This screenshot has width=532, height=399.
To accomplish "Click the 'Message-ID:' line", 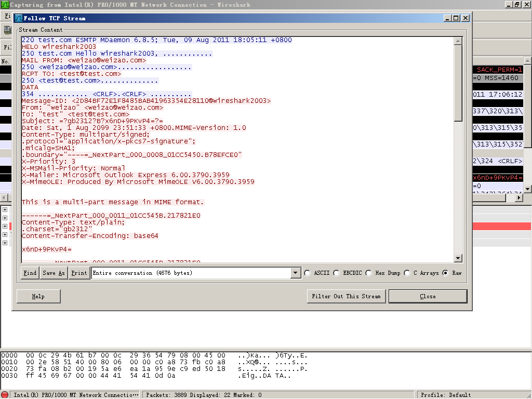I will [146, 101].
